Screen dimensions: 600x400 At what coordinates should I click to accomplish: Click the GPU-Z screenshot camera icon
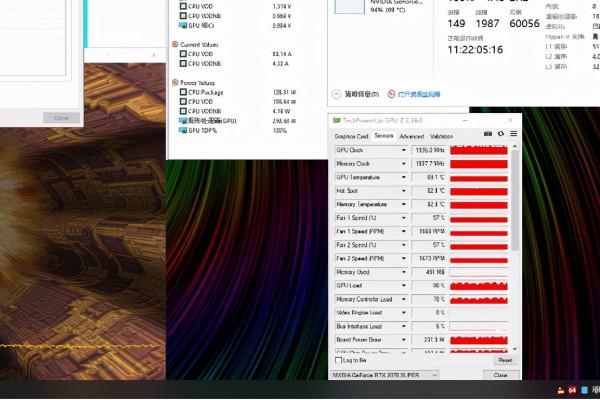488,134
